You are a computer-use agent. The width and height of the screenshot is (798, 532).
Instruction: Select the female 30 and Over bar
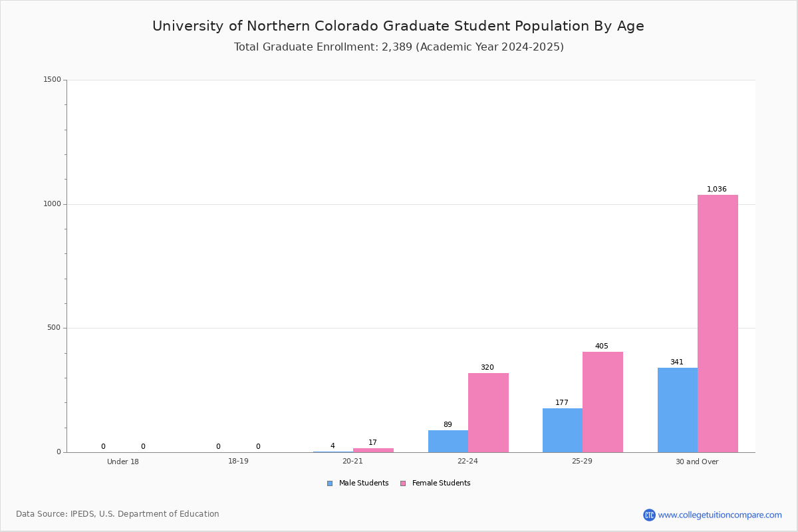tap(718, 323)
